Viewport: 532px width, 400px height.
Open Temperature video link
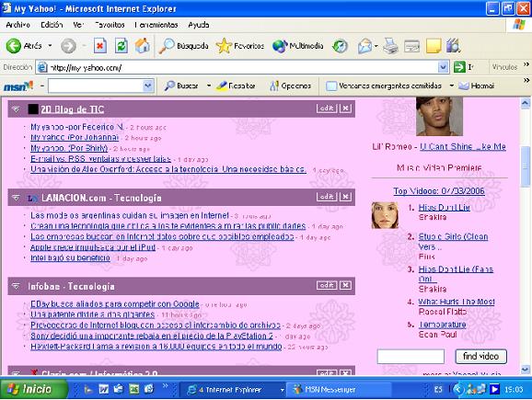(442, 325)
